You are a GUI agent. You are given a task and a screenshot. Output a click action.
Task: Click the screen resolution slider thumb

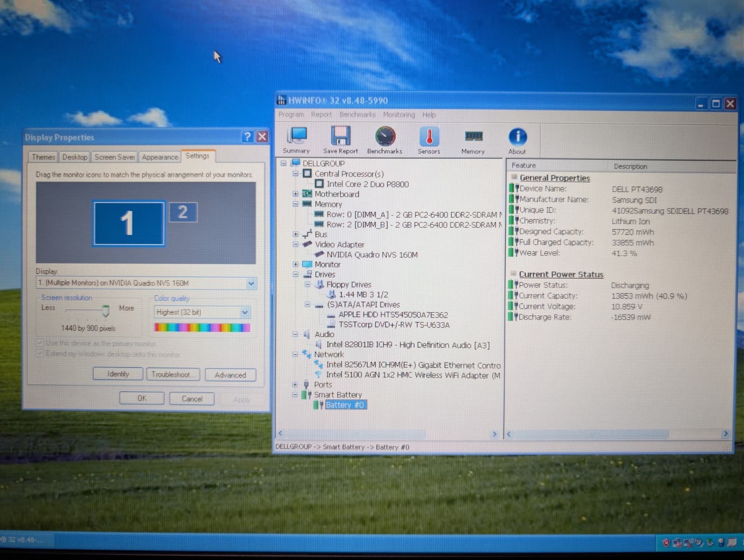tap(106, 311)
